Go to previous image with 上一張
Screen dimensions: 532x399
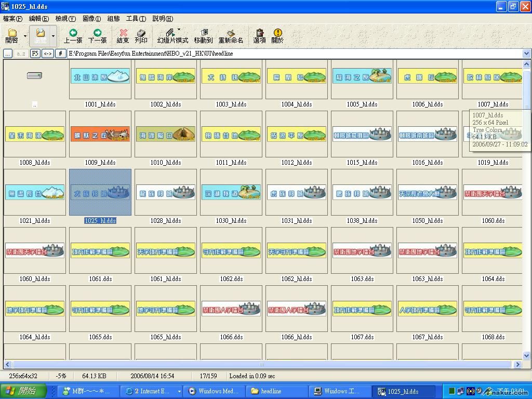[73, 33]
